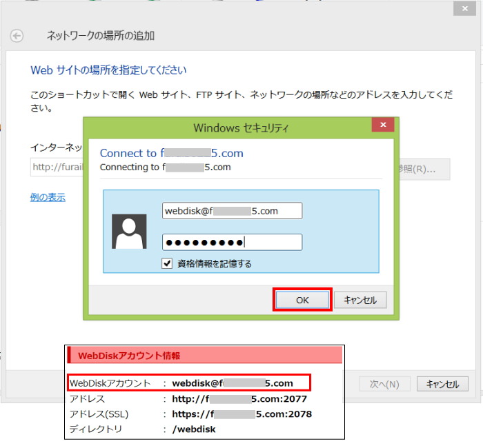Close the Windows セキュリティ dialog
The height and width of the screenshot is (448, 483).
click(383, 125)
